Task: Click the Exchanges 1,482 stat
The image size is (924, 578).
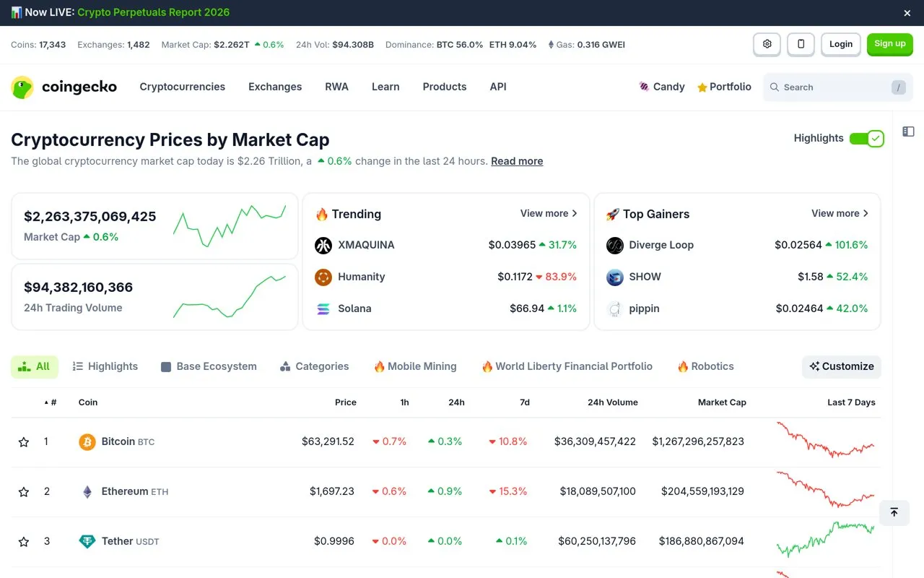Action: pos(113,45)
